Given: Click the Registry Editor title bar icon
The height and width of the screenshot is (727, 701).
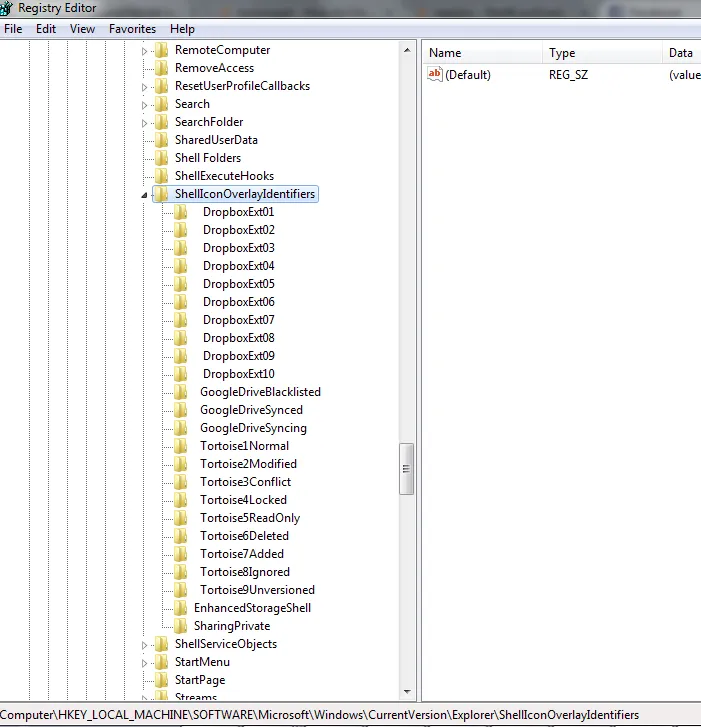Looking at the screenshot, I should [x=6, y=8].
